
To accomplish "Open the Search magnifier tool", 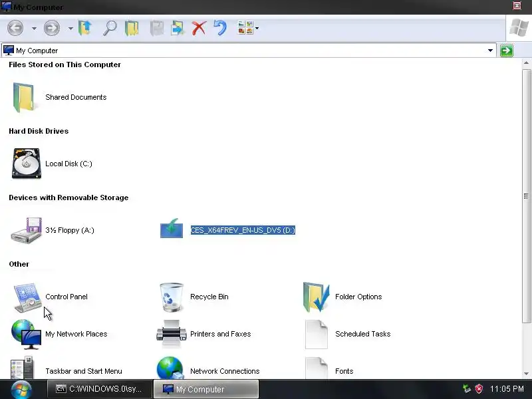I will (x=110, y=28).
